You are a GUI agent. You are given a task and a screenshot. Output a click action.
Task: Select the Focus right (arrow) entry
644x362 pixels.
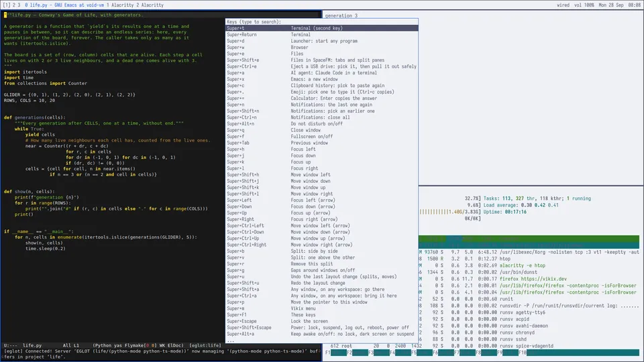pos(322,219)
